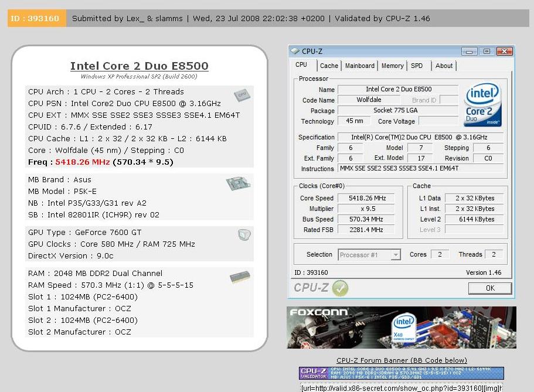The image size is (534, 392).
Task: Click the Intel Core 2 Duo logo
Action: coord(482,104)
